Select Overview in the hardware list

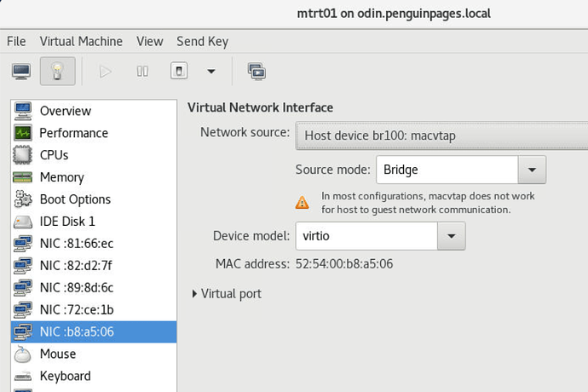click(94, 111)
